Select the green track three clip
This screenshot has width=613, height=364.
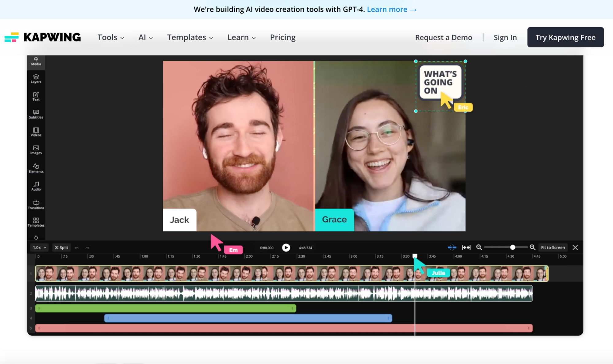166,308
